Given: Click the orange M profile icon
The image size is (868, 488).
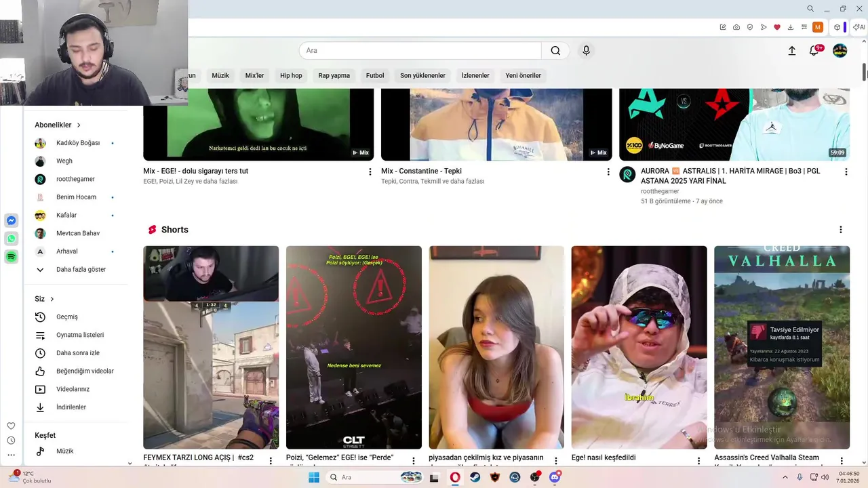Looking at the screenshot, I should tap(818, 27).
